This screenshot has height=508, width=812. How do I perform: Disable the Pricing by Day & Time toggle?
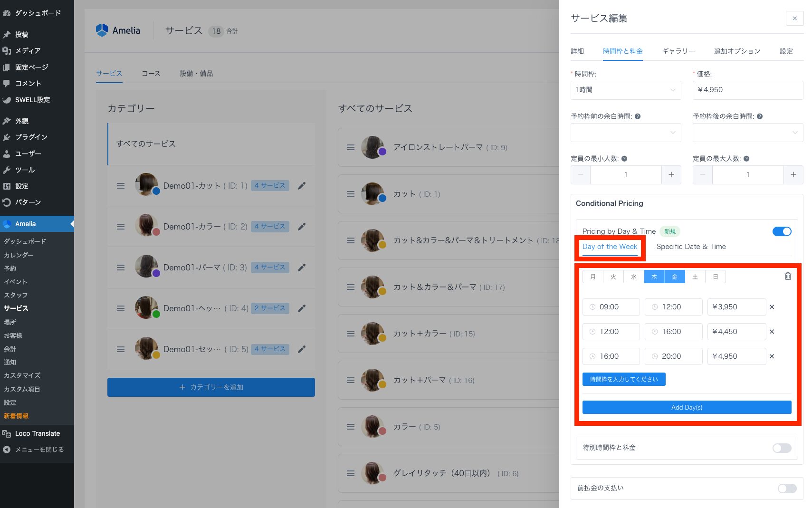coord(782,231)
